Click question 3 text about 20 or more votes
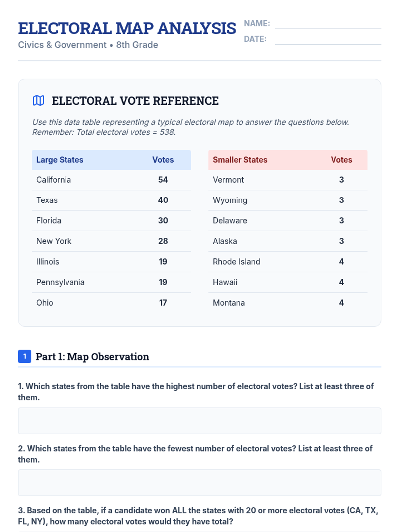This screenshot has height=532, width=399. pos(198,516)
